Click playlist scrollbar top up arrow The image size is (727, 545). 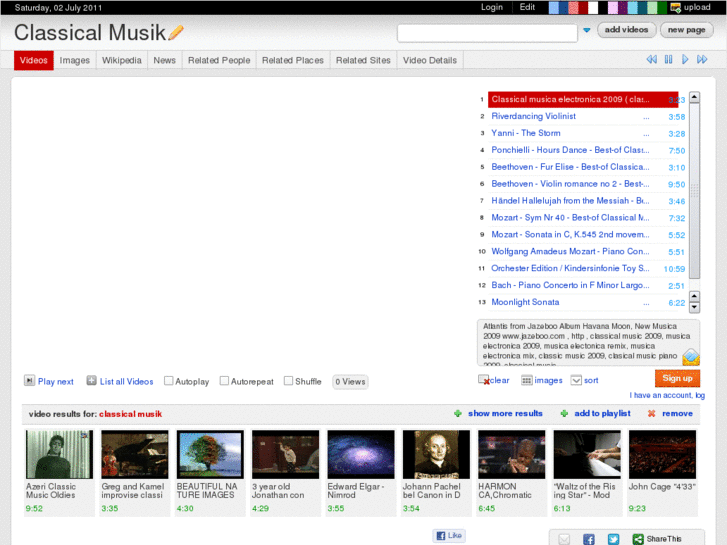click(x=694, y=97)
